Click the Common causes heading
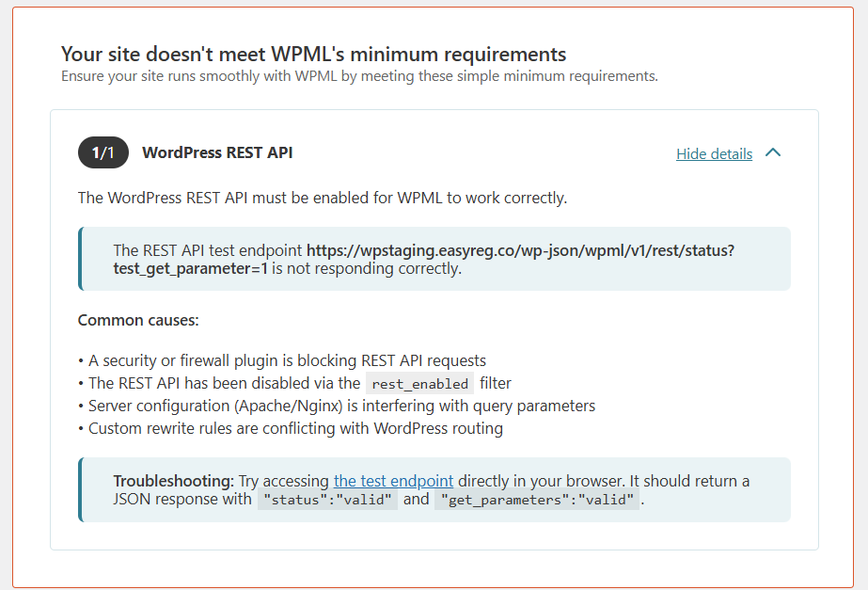The width and height of the screenshot is (868, 590). point(138,320)
